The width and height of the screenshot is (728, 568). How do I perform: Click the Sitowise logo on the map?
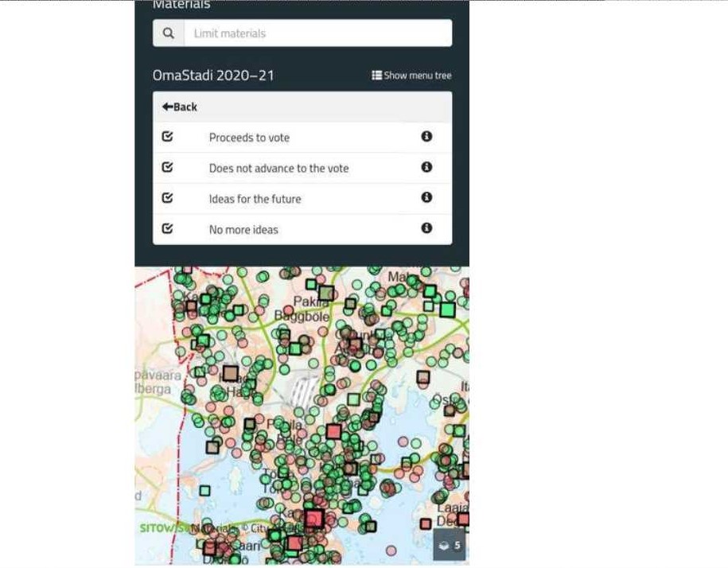pyautogui.click(x=163, y=528)
